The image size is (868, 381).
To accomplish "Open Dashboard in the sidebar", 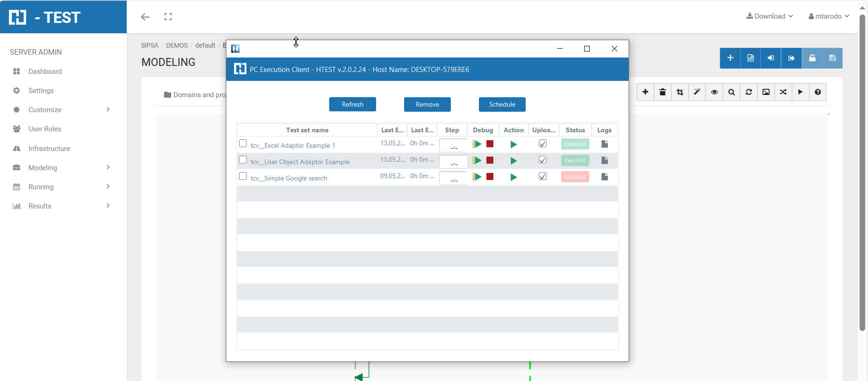I will pyautogui.click(x=45, y=72).
